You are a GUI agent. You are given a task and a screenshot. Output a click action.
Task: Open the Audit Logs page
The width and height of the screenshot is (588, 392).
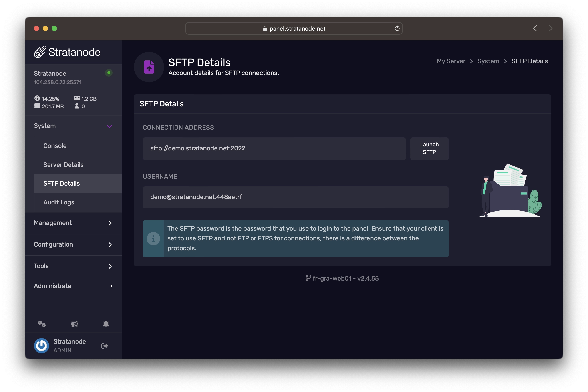point(59,202)
